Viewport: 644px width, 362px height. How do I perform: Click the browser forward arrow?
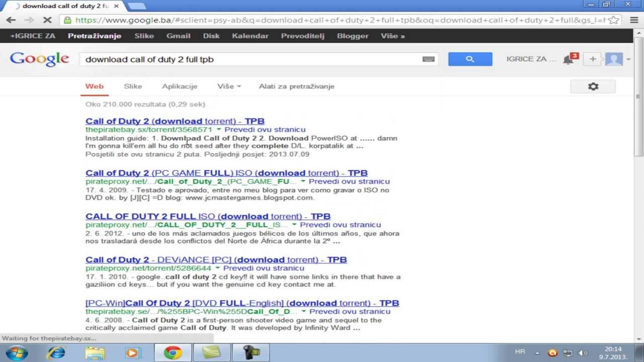coord(29,20)
